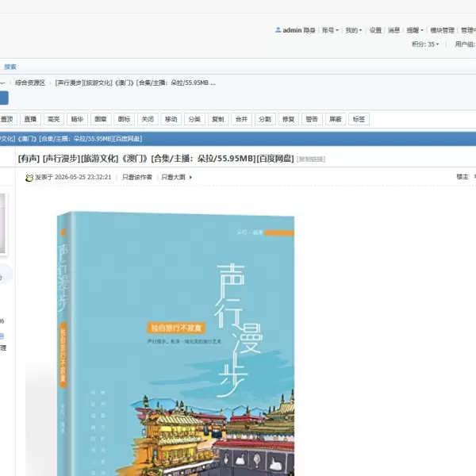476x476 pixels.
Task: Open the 账号 dropdown menu
Action: [330, 30]
